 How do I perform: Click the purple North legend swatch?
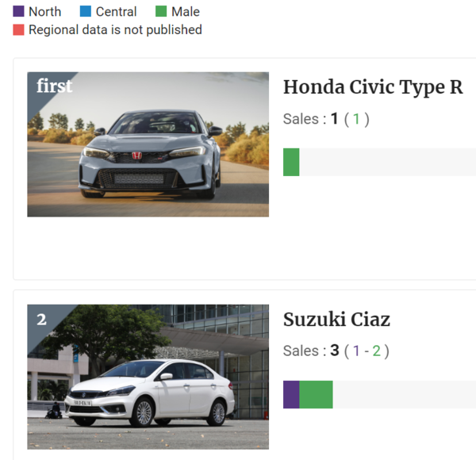[18, 11]
